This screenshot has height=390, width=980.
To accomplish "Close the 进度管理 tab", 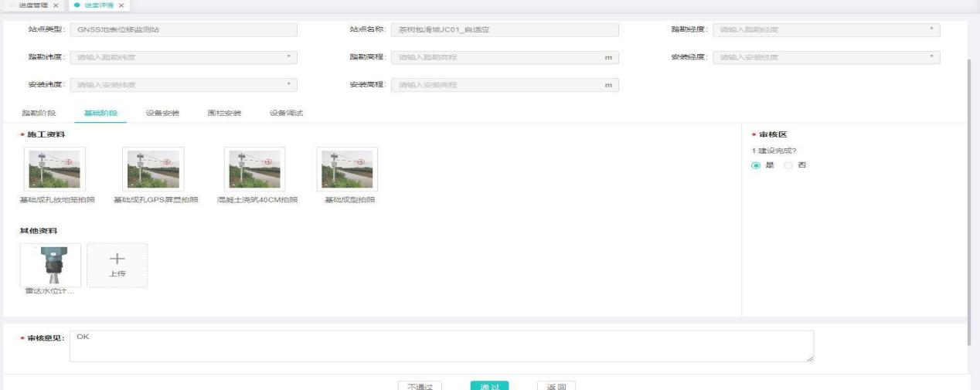I will pos(55,6).
